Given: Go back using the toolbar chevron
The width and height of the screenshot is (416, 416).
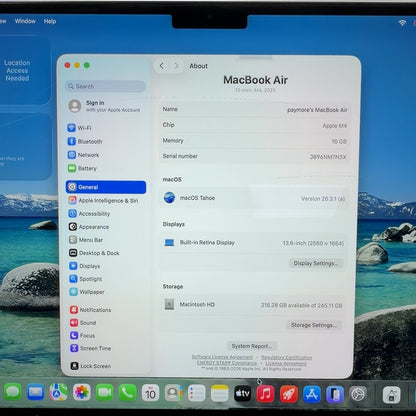Looking at the screenshot, I should click(162, 66).
